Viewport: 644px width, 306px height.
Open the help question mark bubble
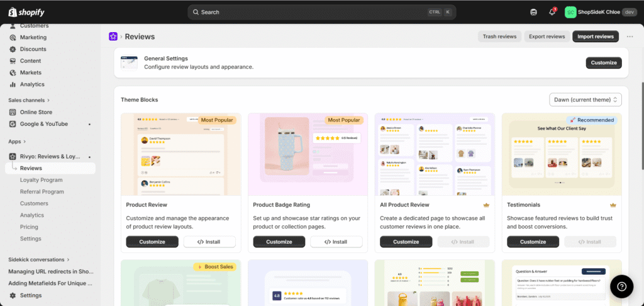pos(622,286)
